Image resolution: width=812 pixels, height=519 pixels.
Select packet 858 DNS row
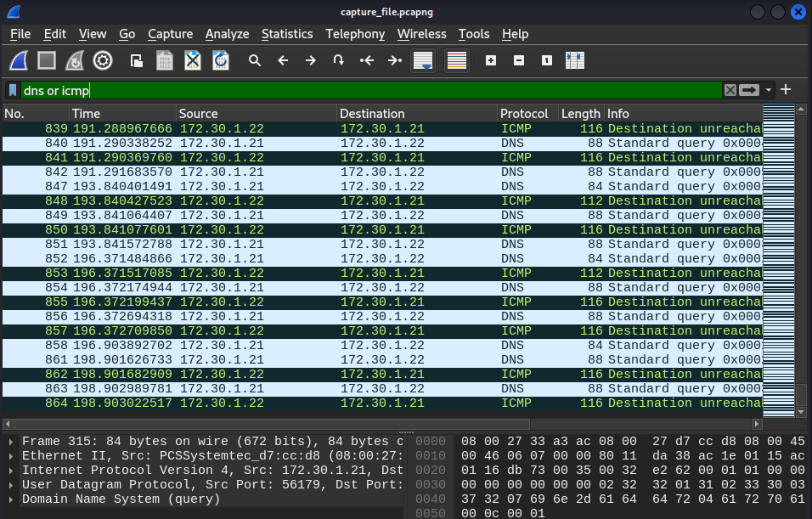coord(383,346)
